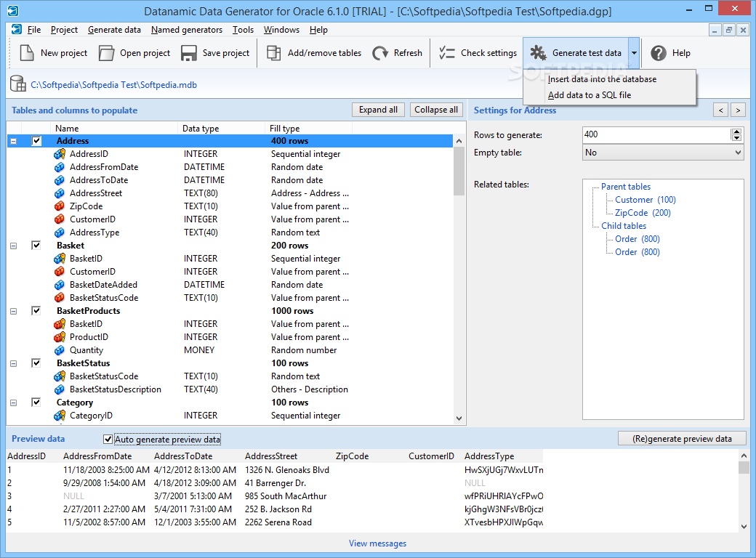The height and width of the screenshot is (558, 756).
Task: Open the Empty table dropdown
Action: point(738,153)
